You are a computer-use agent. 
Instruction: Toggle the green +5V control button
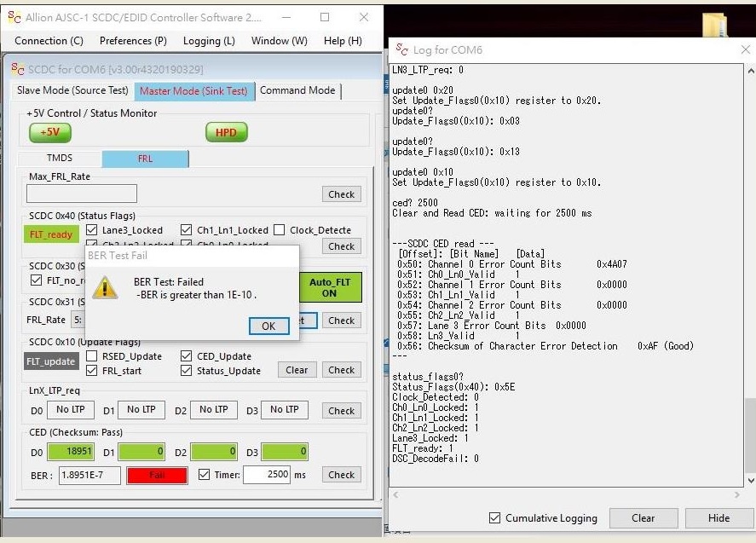tap(50, 132)
